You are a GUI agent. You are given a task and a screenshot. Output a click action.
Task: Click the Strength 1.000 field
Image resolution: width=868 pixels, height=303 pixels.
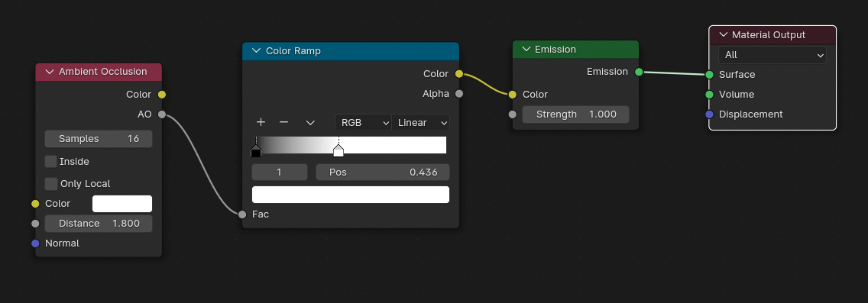click(x=575, y=114)
